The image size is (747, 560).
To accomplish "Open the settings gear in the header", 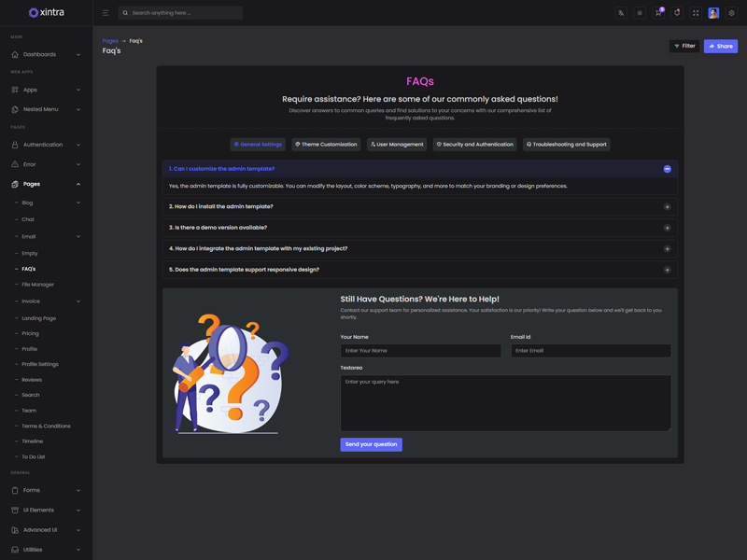I will tap(732, 13).
